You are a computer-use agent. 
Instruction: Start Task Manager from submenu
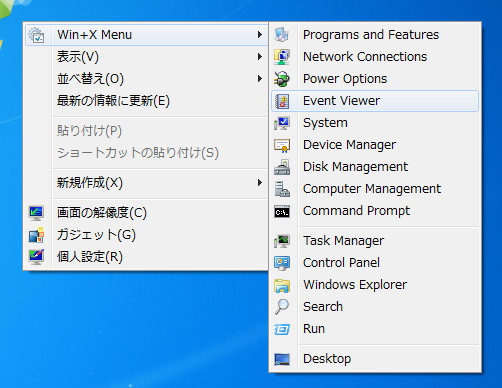(x=375, y=241)
